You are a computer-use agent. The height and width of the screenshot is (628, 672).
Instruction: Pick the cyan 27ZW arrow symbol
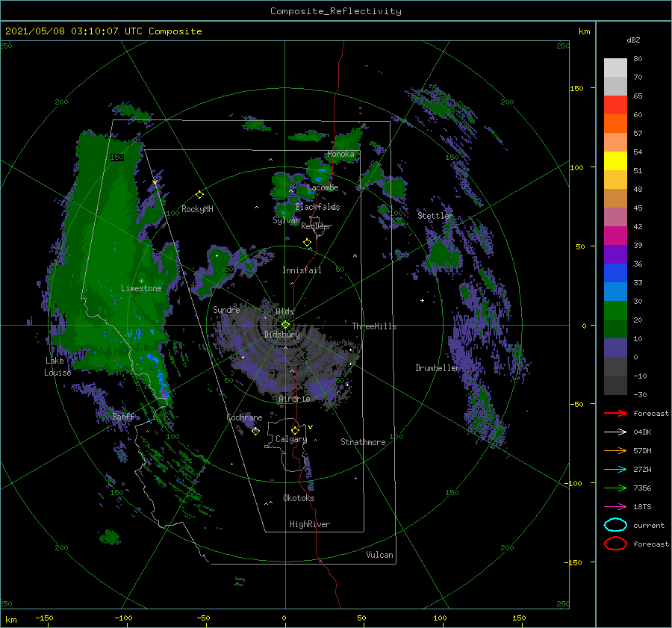[615, 470]
